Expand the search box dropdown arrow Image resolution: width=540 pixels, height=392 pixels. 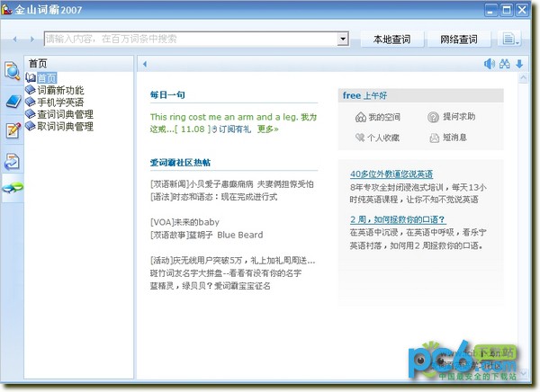343,39
